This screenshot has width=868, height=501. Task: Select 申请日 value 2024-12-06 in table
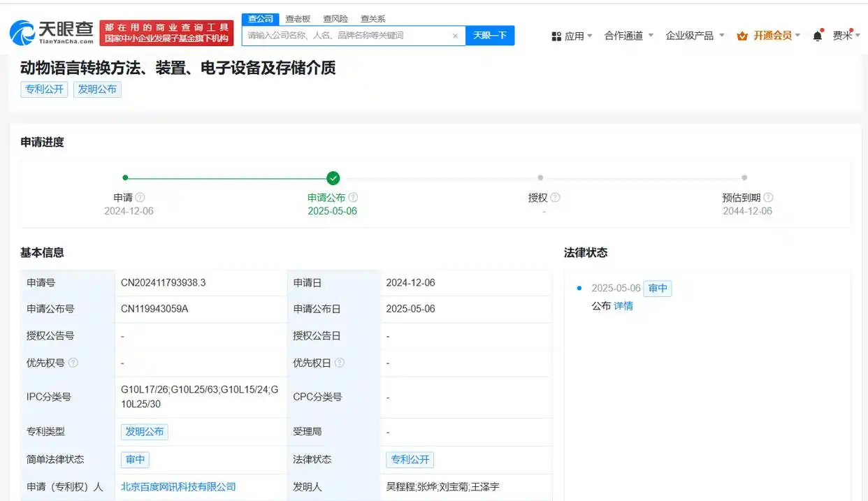tap(411, 283)
